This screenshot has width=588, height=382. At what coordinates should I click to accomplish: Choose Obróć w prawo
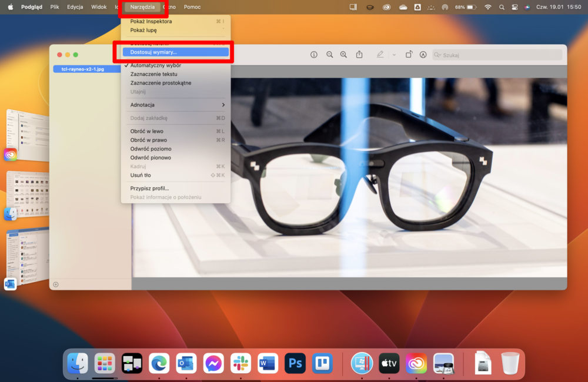[175, 140]
